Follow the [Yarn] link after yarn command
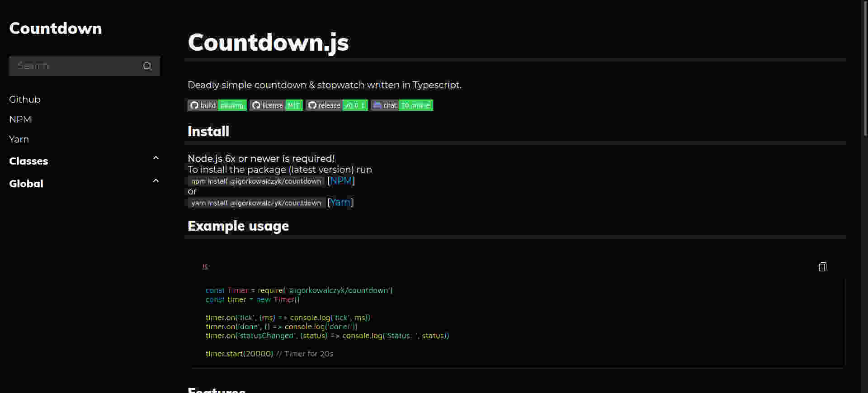The width and height of the screenshot is (868, 393). (340, 203)
